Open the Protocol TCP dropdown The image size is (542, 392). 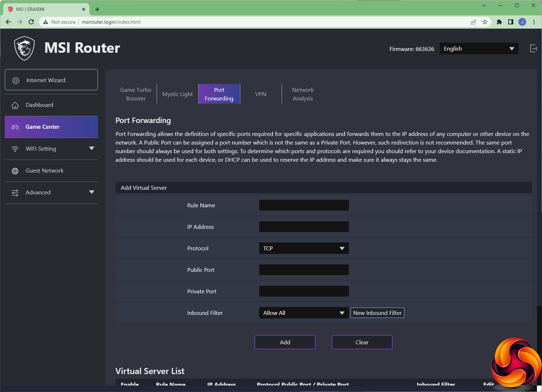point(304,248)
